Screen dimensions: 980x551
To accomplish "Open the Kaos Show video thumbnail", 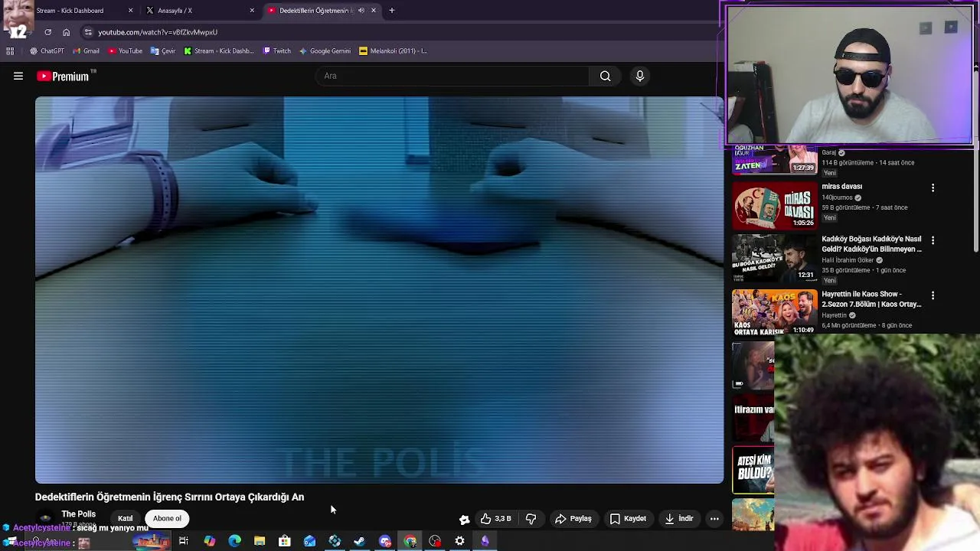I will click(x=774, y=312).
